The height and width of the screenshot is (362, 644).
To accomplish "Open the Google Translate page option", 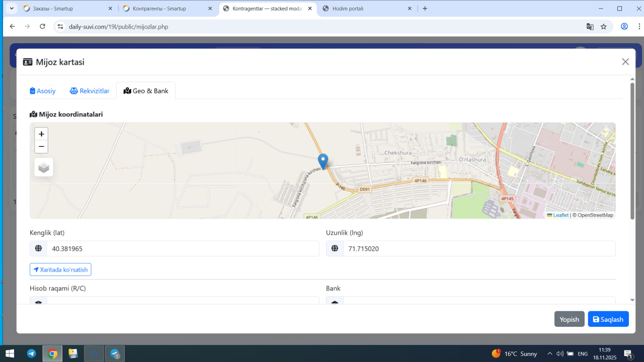I will pos(590,27).
